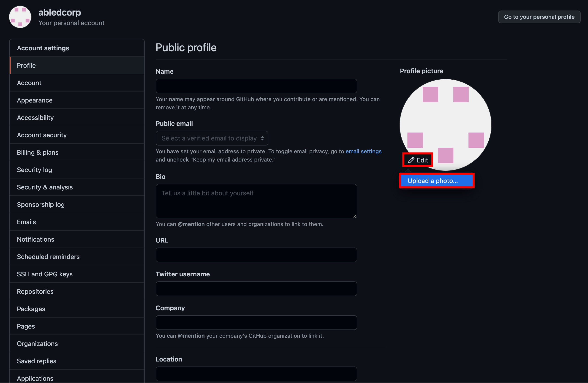
Task: Go to Appearance settings
Action: 35,100
